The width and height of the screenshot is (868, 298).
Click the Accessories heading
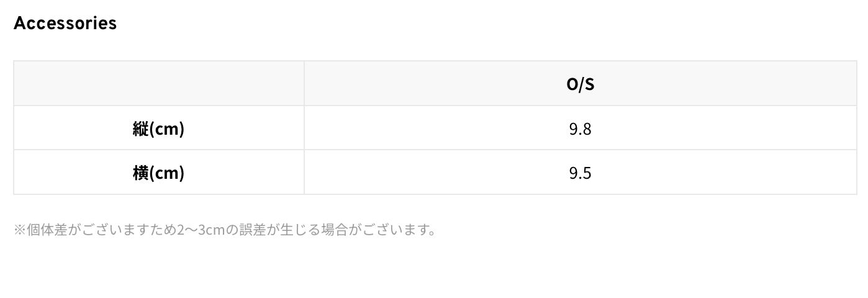[65, 23]
